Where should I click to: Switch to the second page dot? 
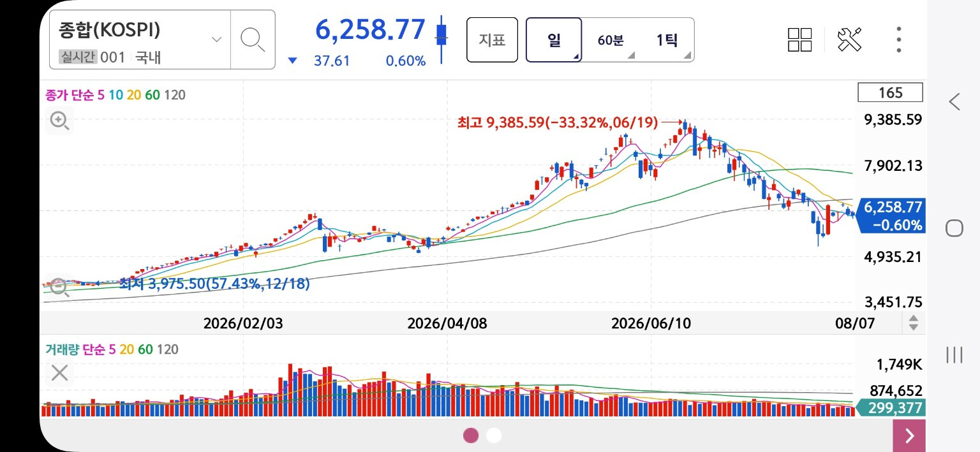click(494, 435)
